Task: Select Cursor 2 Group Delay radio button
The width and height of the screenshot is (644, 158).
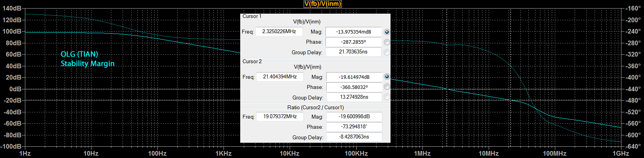Action: 387,97
